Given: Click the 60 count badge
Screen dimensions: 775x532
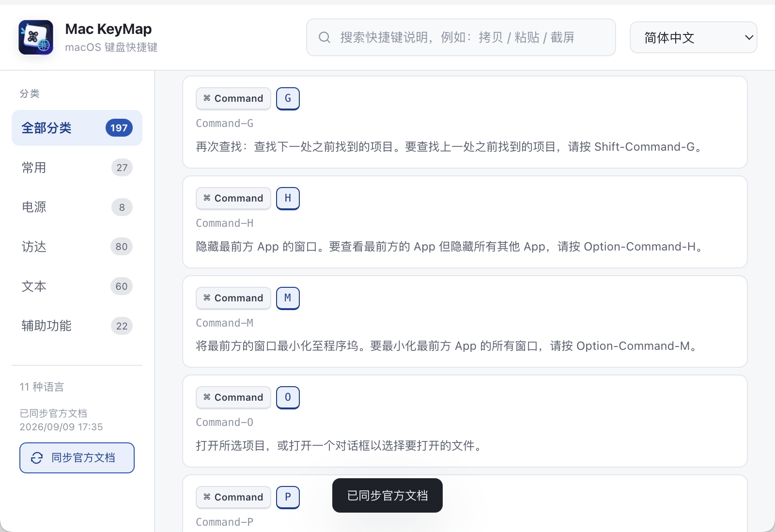Looking at the screenshot, I should (122, 286).
